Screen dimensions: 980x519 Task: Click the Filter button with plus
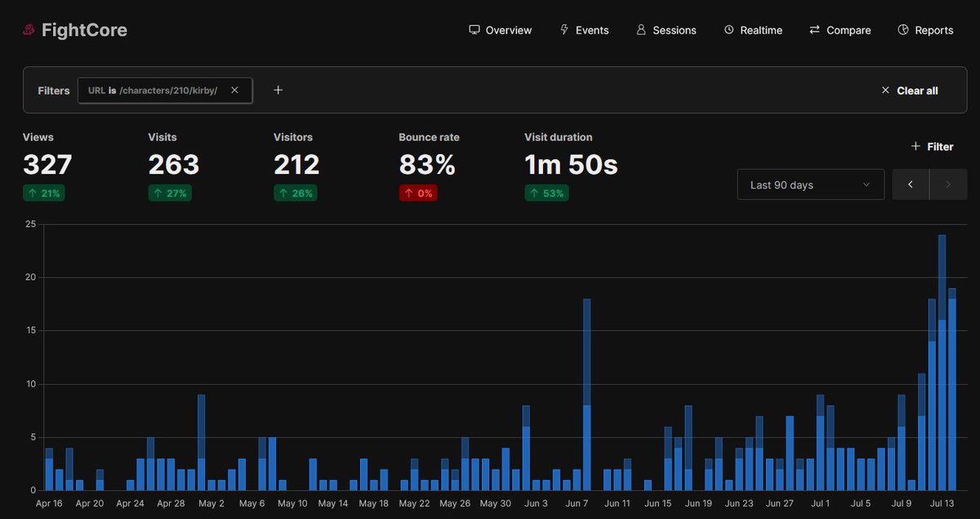[932, 147]
